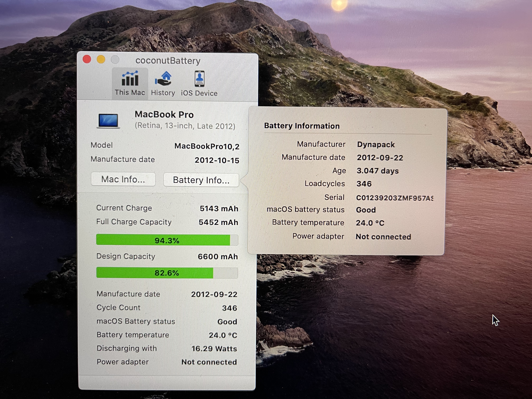The height and width of the screenshot is (399, 532).
Task: Click the Cycle Count value 346
Action: point(229,308)
